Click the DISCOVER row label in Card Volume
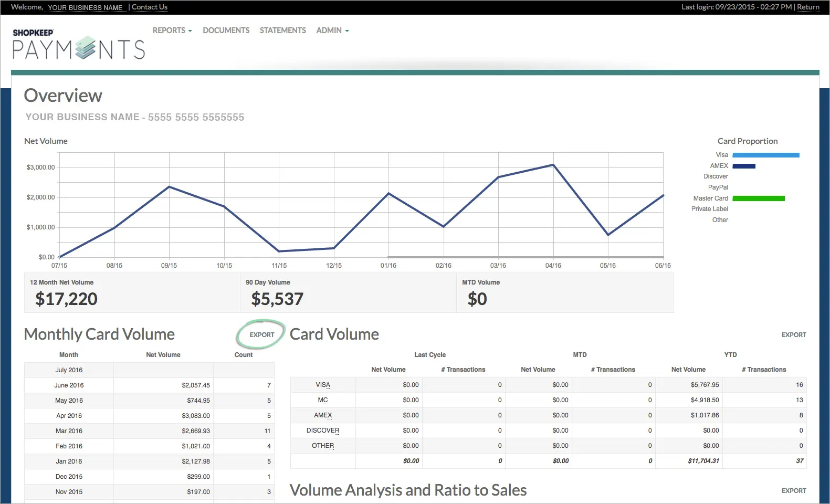This screenshot has height=504, width=830. (323, 430)
